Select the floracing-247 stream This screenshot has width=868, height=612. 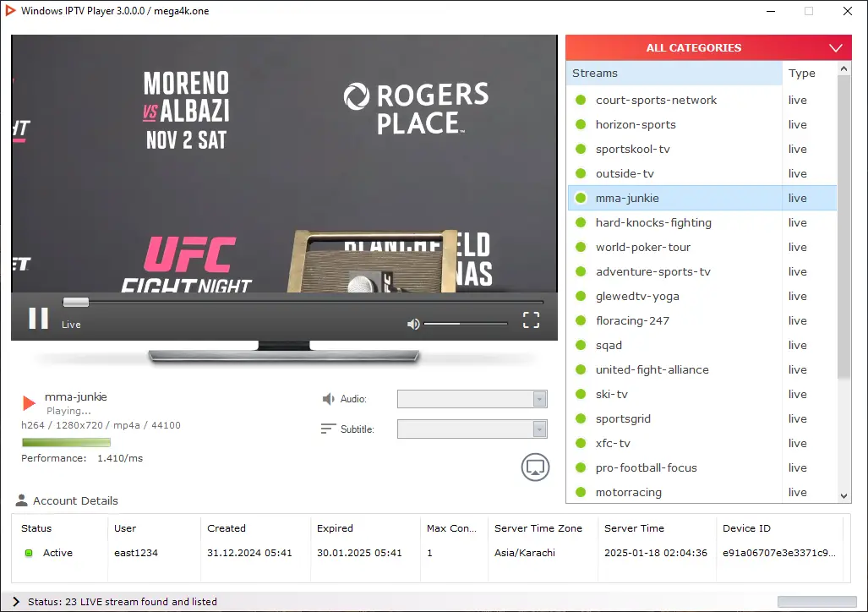click(702, 320)
